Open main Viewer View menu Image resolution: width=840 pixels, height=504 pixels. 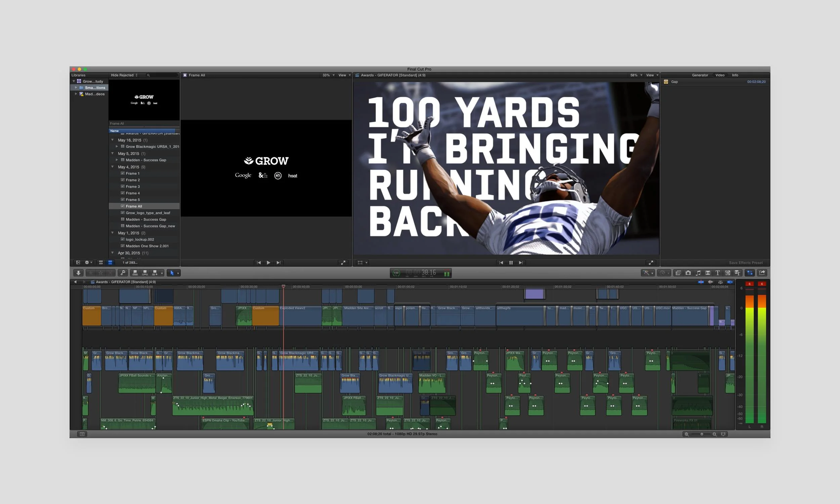(652, 75)
